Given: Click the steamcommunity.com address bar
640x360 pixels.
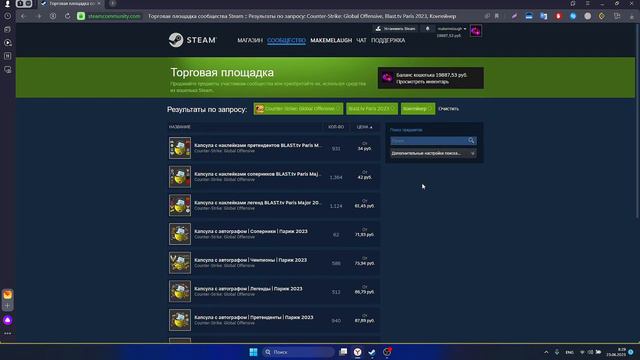Looking at the screenshot, I should [114, 16].
